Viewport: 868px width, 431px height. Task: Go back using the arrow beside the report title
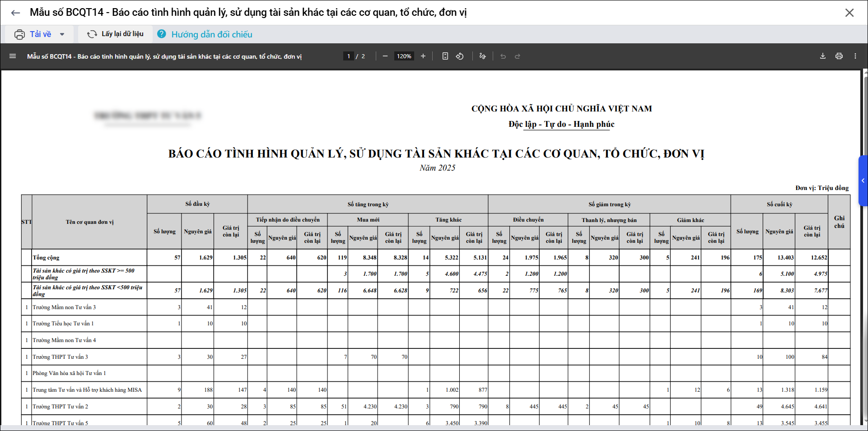point(15,13)
